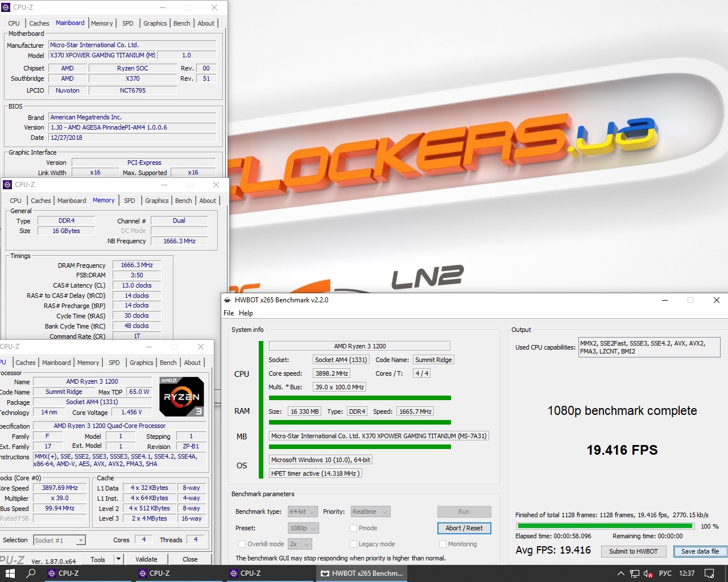Click RAM Size value 16 330 MB
Screen dimensions: 728x582
click(x=305, y=411)
